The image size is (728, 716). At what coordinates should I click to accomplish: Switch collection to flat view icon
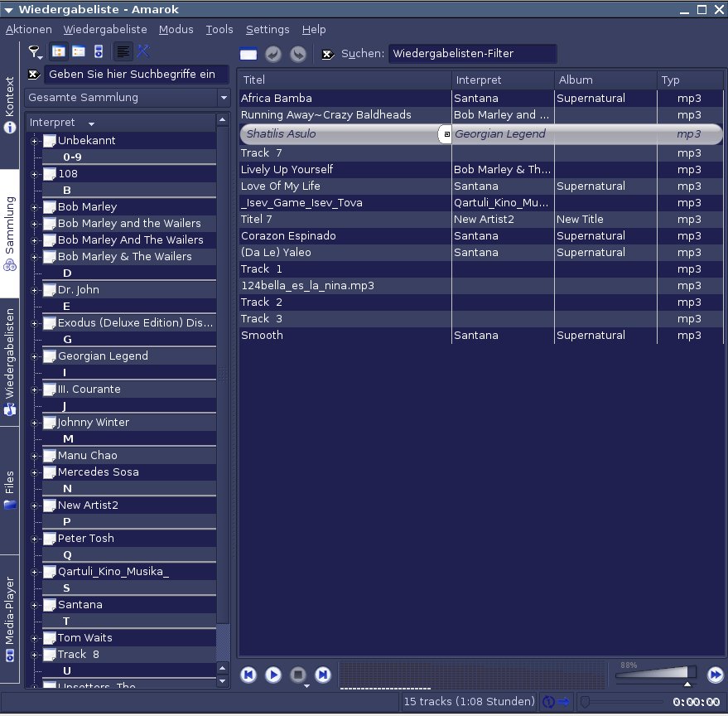(79, 51)
